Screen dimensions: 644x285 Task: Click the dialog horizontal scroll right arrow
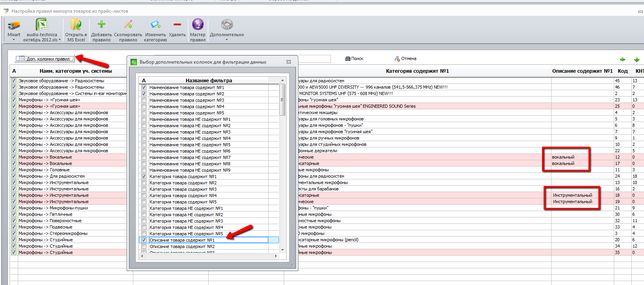[276, 256]
